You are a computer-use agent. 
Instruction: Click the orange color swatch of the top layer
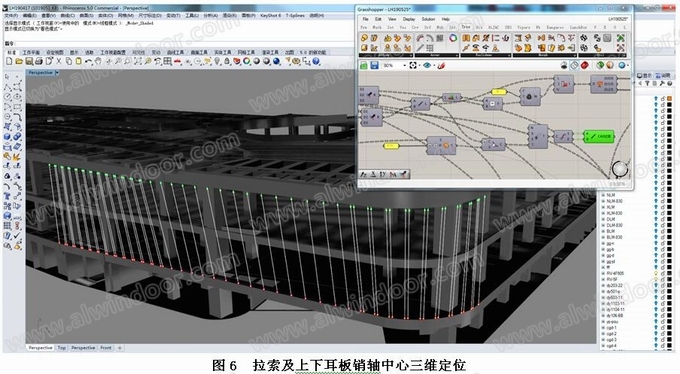point(670,99)
